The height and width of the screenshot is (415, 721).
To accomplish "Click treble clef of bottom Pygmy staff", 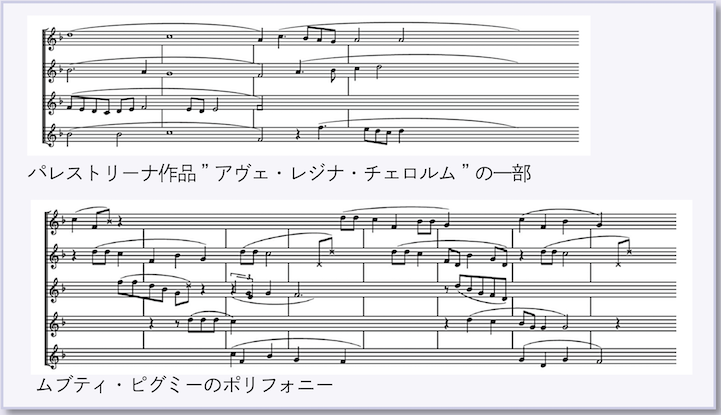I will pyautogui.click(x=55, y=357).
